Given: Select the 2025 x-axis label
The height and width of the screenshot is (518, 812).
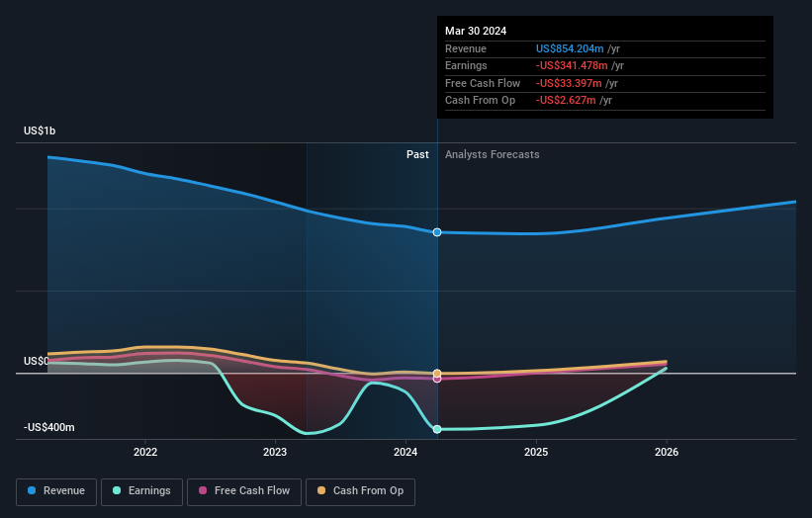Looking at the screenshot, I should [535, 452].
